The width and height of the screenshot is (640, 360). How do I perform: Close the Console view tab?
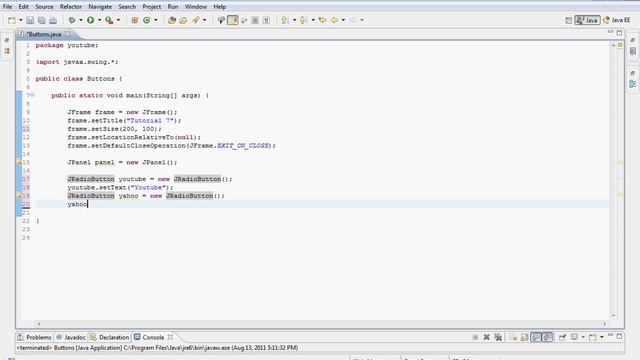(170, 337)
